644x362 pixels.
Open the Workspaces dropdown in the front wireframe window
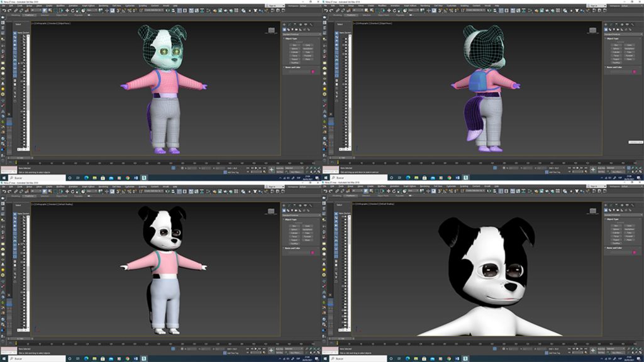pyautogui.click(x=303, y=6)
